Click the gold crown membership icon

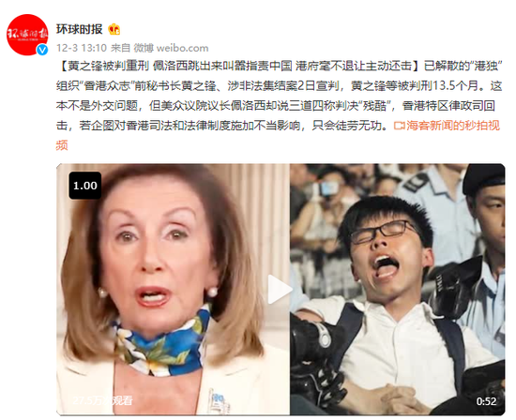114,29
